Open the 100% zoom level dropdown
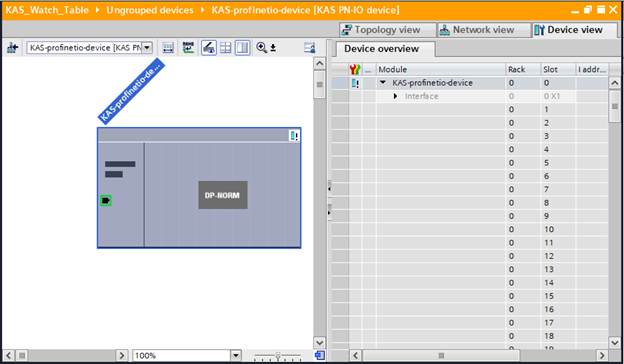This screenshot has width=624, height=364. click(236, 355)
